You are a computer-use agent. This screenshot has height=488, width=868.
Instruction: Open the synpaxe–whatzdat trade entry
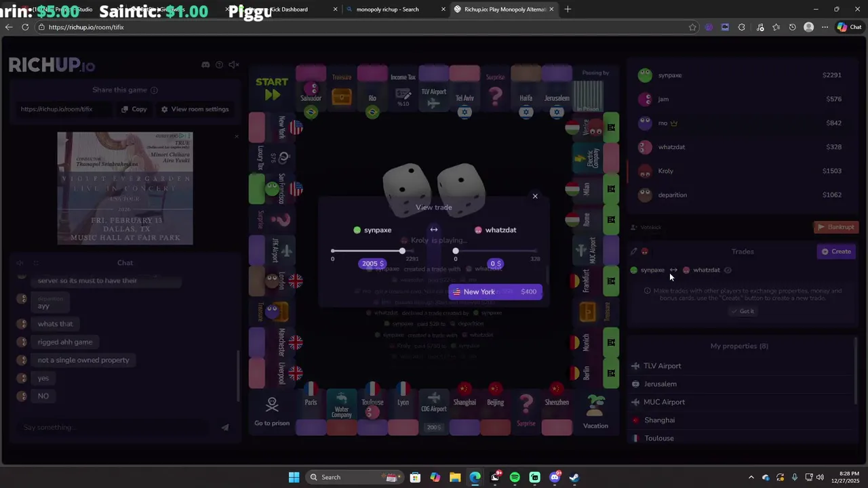680,270
